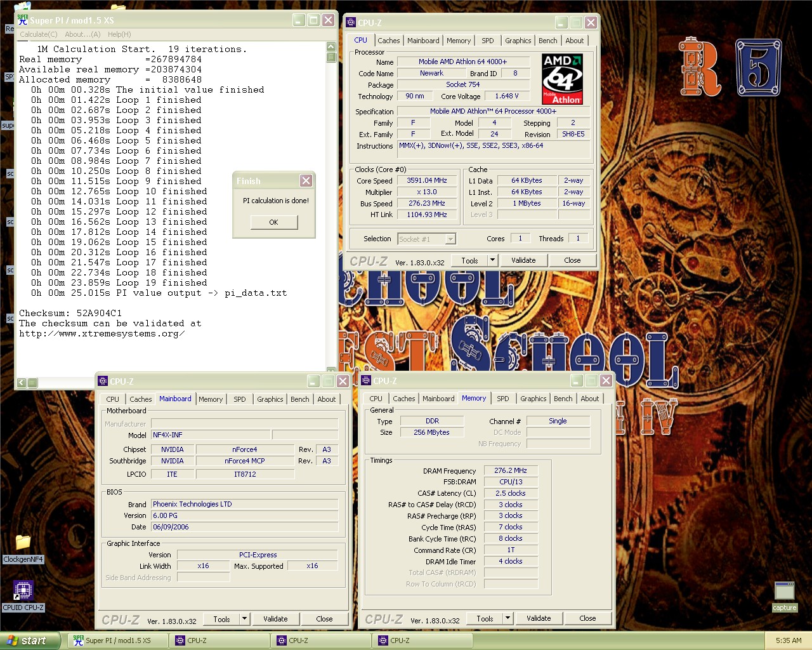Click the Code Name Newark field

point(431,74)
